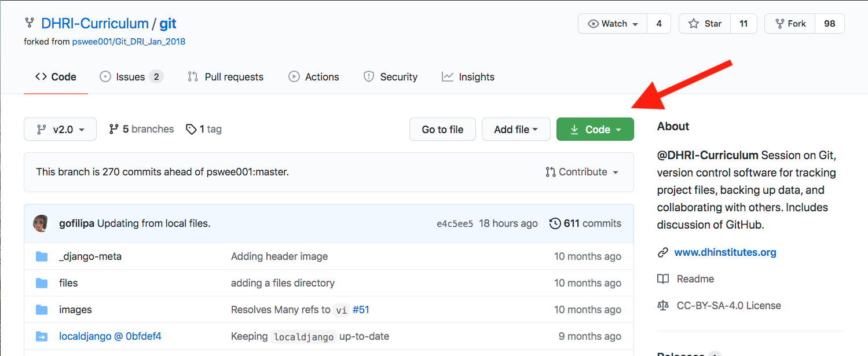Click the gofilipa avatar thumbnail
The height and width of the screenshot is (356, 868).
coord(41,223)
